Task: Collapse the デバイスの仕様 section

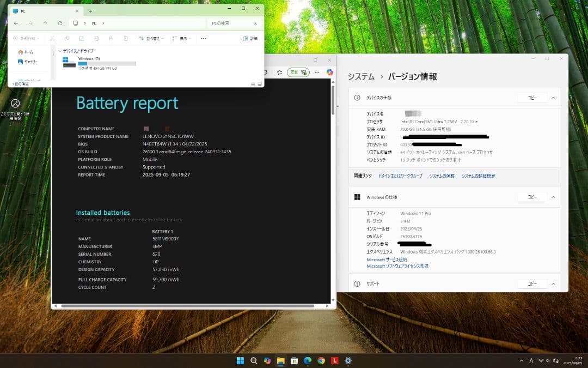Action: [x=554, y=97]
